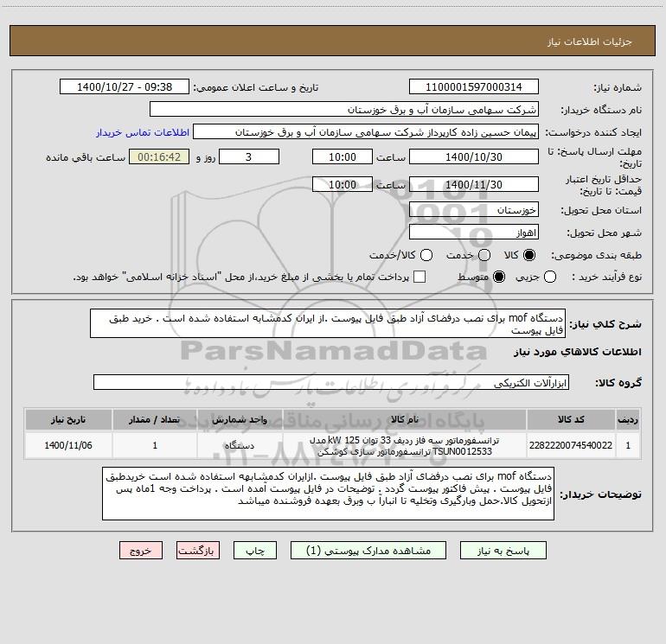
Task: Click the remaining days field showing 3
Action: click(249, 156)
